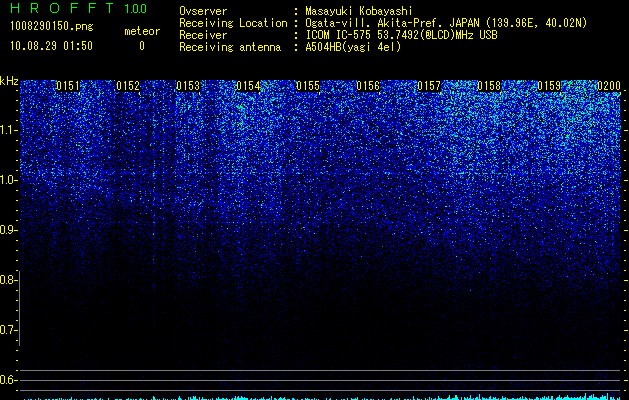Click the 0159 time marker
The height and width of the screenshot is (400, 629).
click(x=549, y=86)
